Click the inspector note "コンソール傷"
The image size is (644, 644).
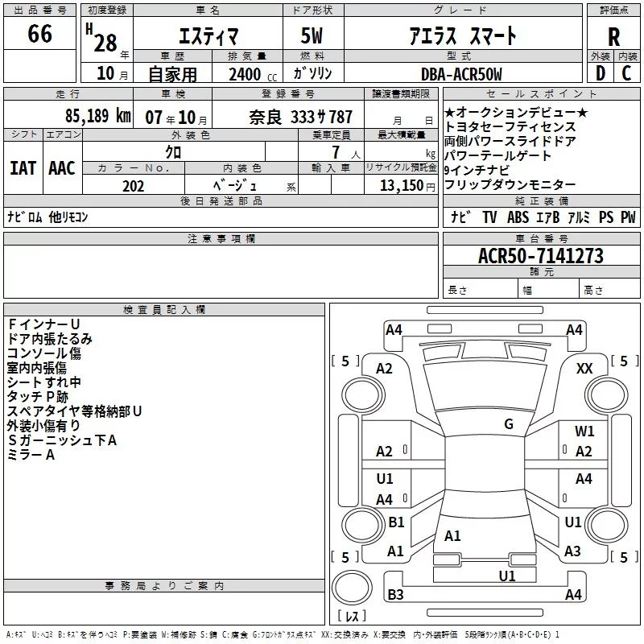click(44, 353)
